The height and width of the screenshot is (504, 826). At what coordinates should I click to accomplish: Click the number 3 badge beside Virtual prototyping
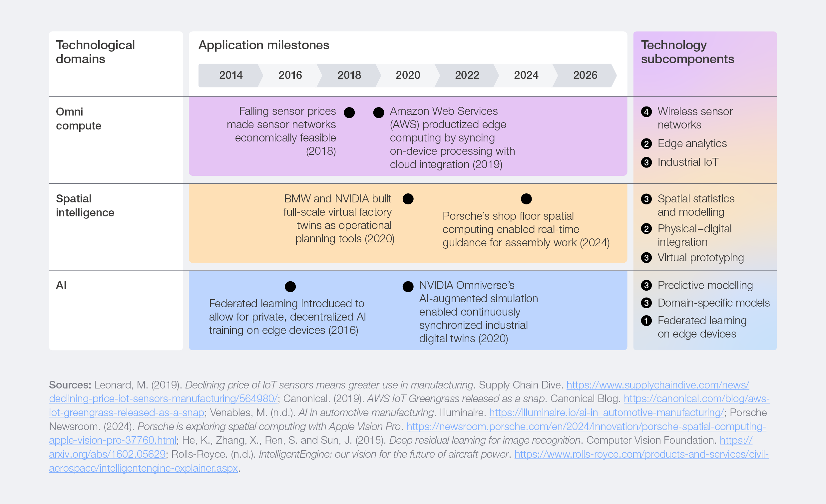(x=646, y=258)
